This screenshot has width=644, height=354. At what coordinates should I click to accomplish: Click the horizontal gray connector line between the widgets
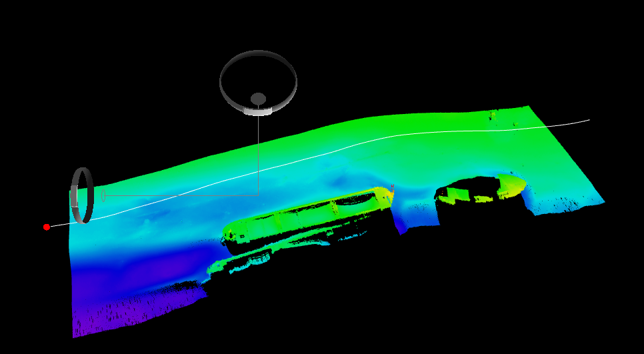[182, 195]
